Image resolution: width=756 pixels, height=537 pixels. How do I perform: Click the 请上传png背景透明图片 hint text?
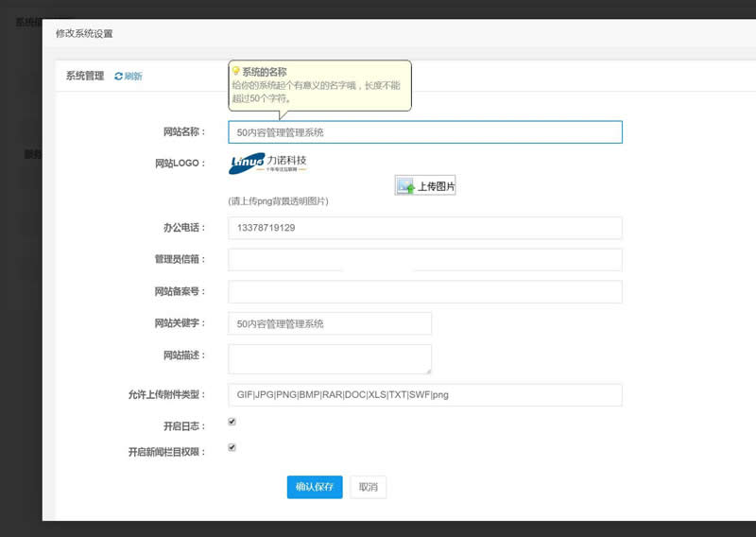278,201
